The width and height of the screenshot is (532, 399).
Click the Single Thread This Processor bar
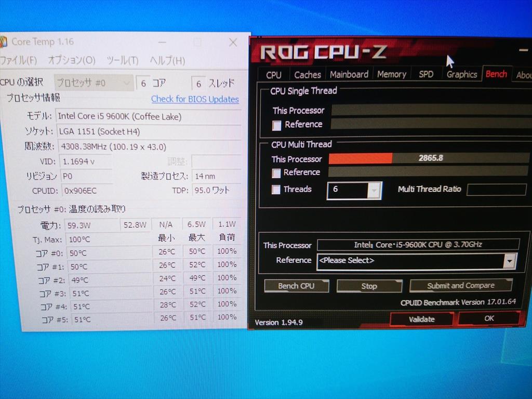point(432,110)
